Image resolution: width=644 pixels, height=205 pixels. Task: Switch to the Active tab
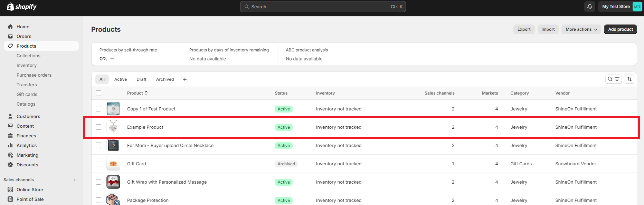[x=121, y=79]
